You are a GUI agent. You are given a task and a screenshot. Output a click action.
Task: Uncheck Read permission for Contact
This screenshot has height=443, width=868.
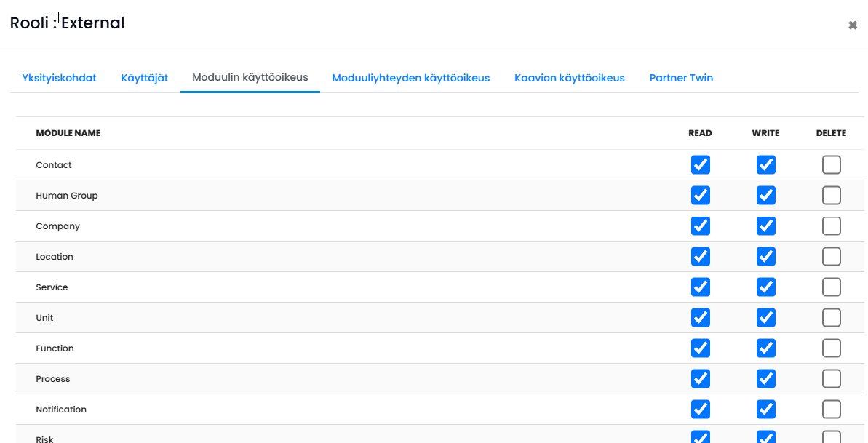[x=700, y=165]
